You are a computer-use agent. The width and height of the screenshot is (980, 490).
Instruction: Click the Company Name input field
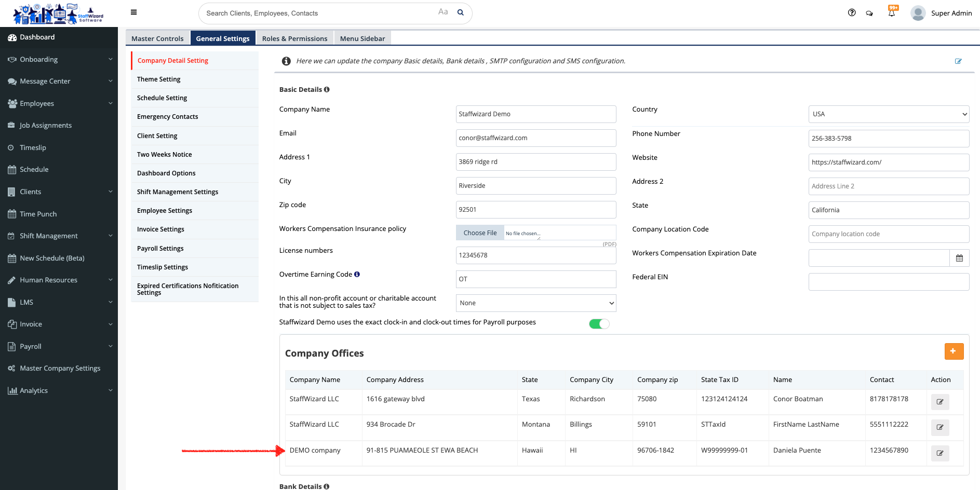(535, 114)
